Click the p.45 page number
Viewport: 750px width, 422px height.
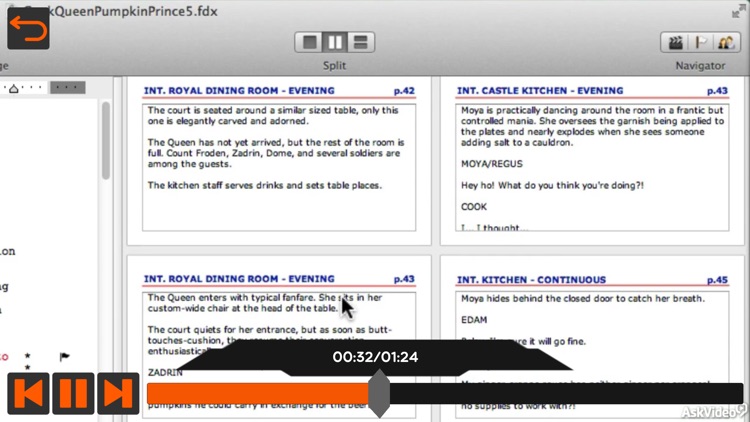717,280
